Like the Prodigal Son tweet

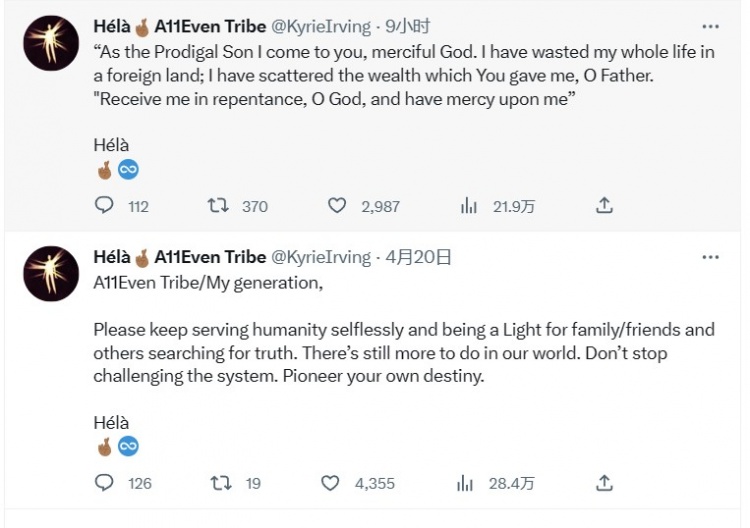337,206
